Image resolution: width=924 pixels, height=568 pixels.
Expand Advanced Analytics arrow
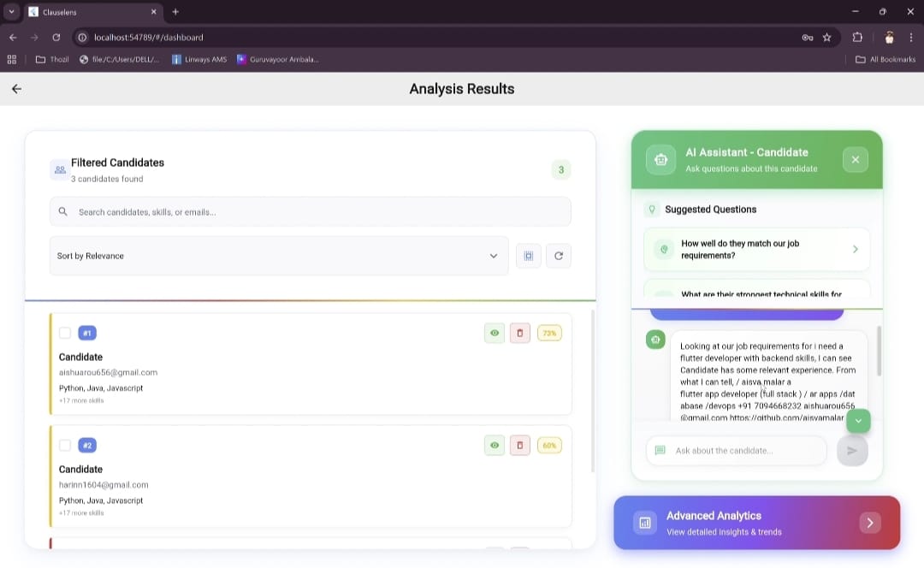coord(870,524)
